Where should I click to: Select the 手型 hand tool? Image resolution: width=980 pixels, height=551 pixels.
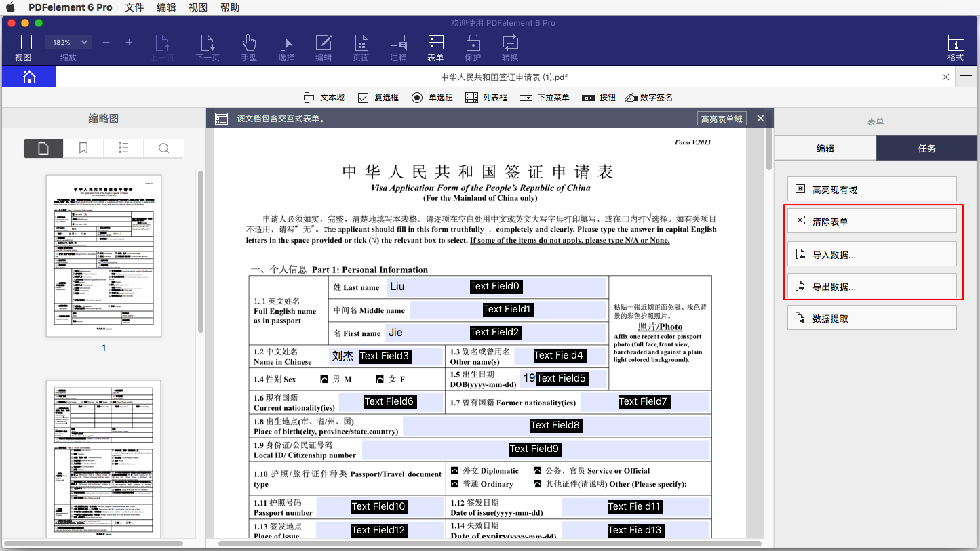point(249,47)
